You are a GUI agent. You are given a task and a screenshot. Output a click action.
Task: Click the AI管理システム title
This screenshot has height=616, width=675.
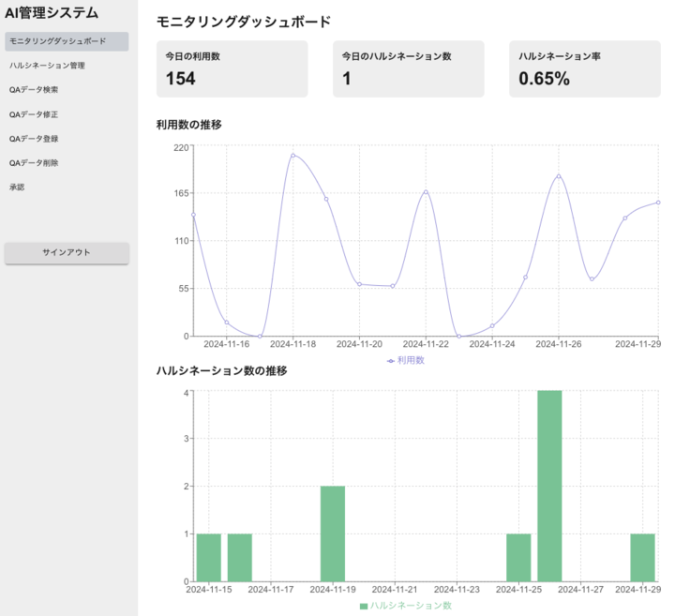(52, 13)
